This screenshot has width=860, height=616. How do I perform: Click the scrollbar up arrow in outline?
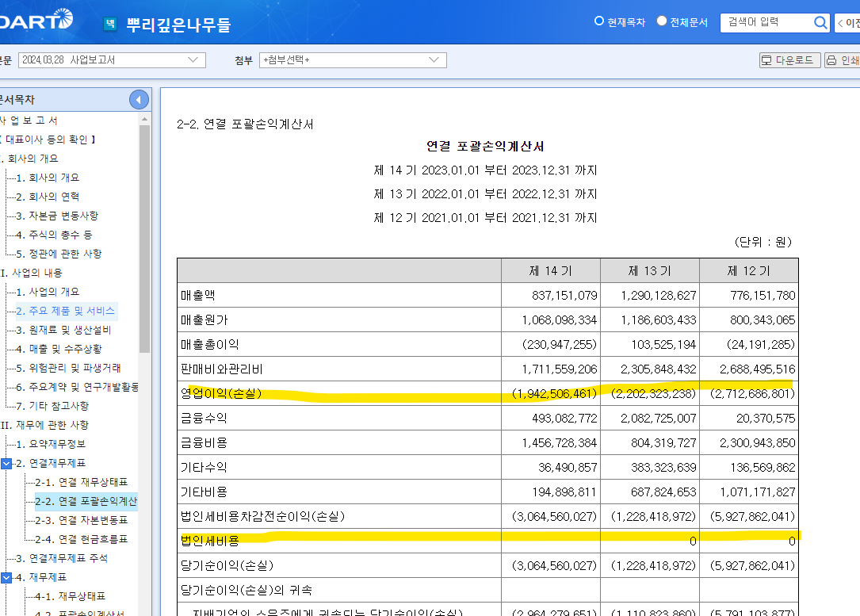tap(144, 119)
